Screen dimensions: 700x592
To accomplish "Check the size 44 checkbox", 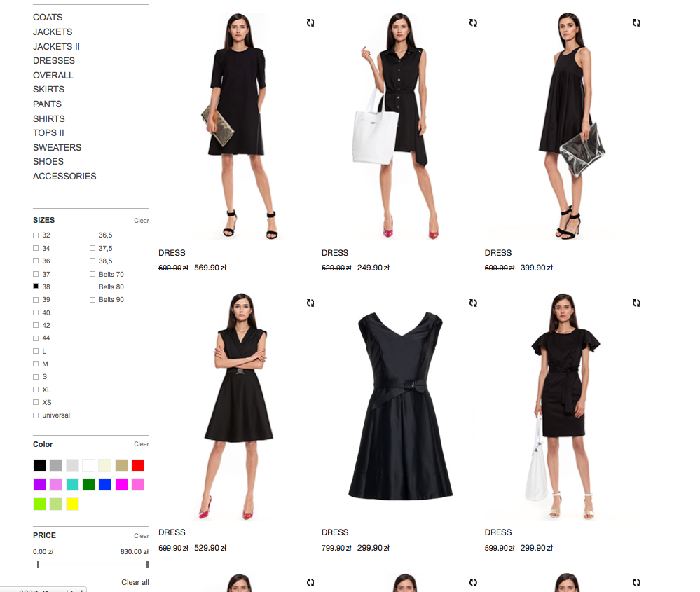I will 36,338.
